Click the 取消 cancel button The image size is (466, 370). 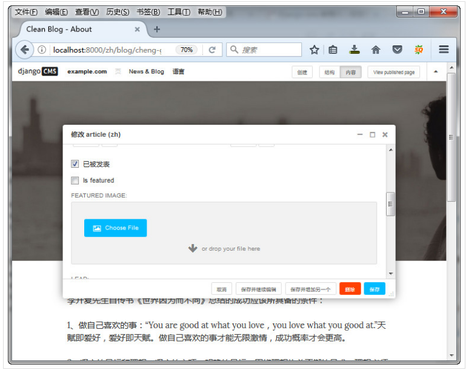pyautogui.click(x=221, y=289)
